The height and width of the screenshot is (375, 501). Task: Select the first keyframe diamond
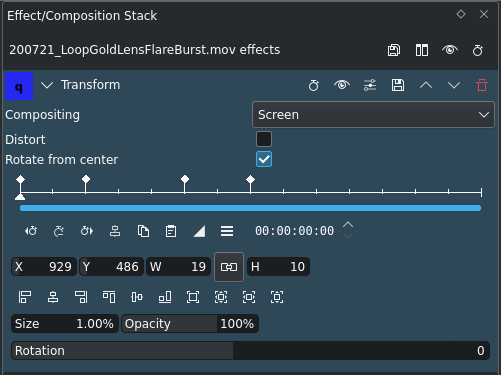[20, 179]
